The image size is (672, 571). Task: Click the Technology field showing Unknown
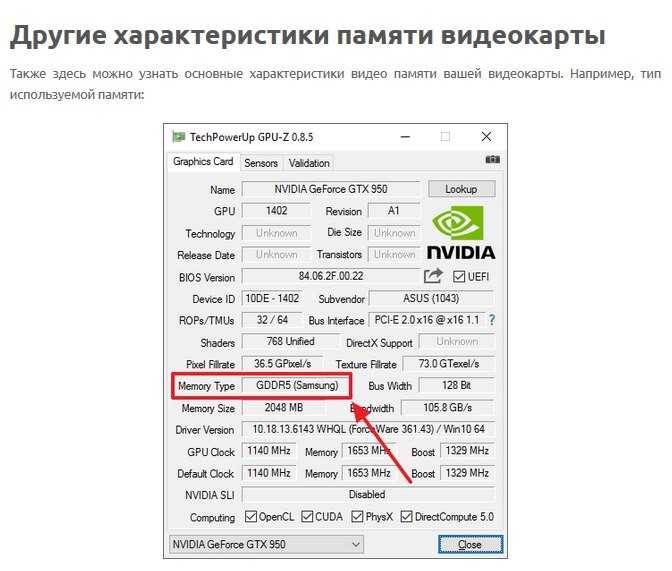pos(276,233)
